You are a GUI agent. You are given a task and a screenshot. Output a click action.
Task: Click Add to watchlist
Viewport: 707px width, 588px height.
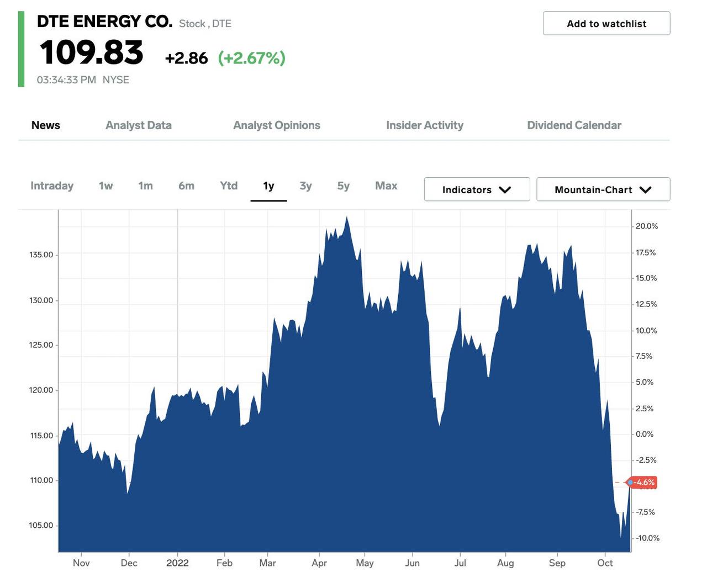pyautogui.click(x=606, y=23)
